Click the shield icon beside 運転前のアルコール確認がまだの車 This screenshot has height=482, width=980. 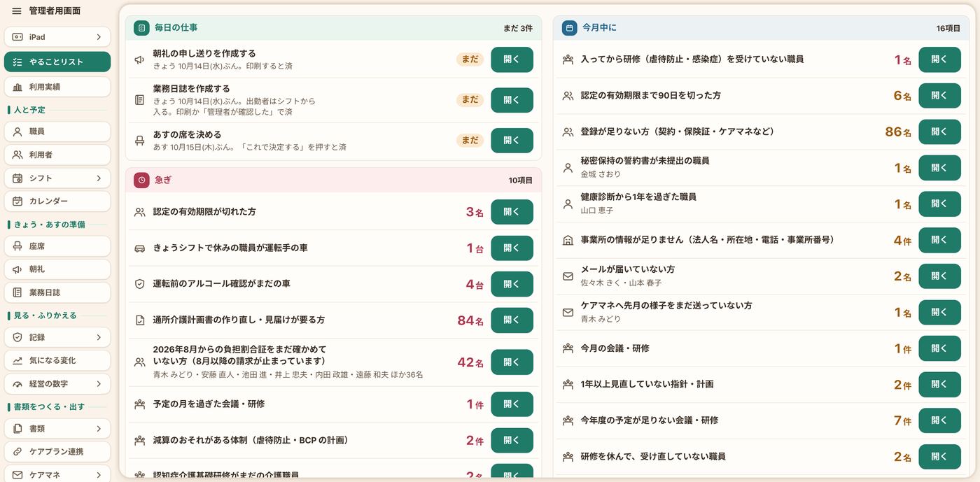139,284
